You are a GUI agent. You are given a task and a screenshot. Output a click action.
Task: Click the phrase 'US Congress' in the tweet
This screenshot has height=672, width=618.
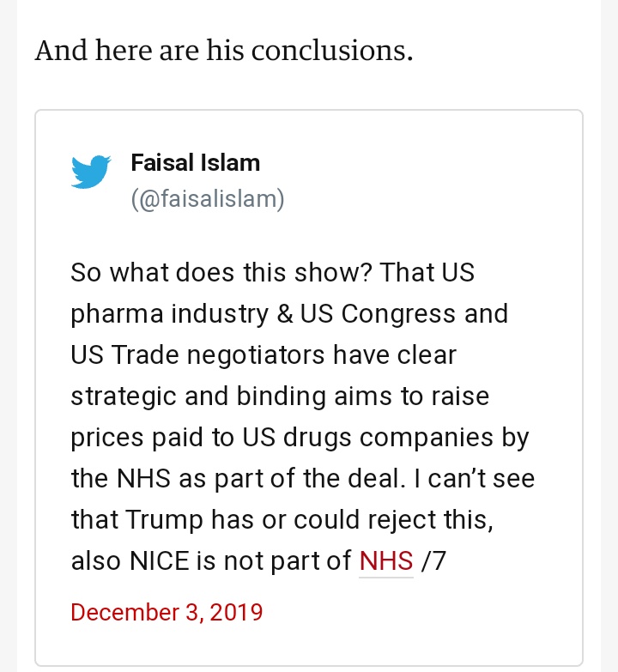click(x=378, y=313)
